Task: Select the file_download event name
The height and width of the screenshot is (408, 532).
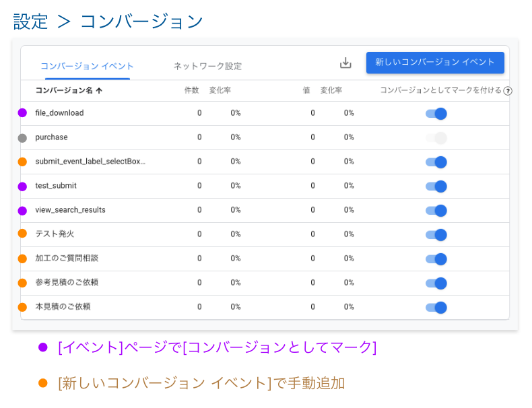Action: click(59, 113)
